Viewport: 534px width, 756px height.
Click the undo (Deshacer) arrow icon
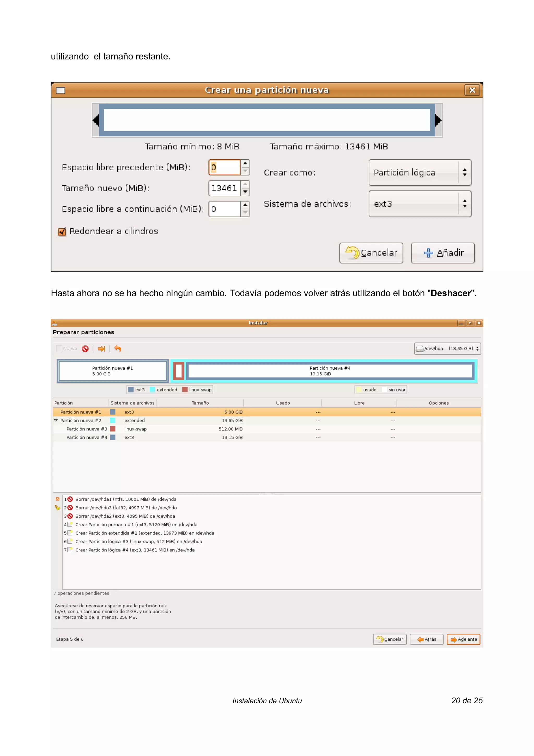click(x=117, y=349)
